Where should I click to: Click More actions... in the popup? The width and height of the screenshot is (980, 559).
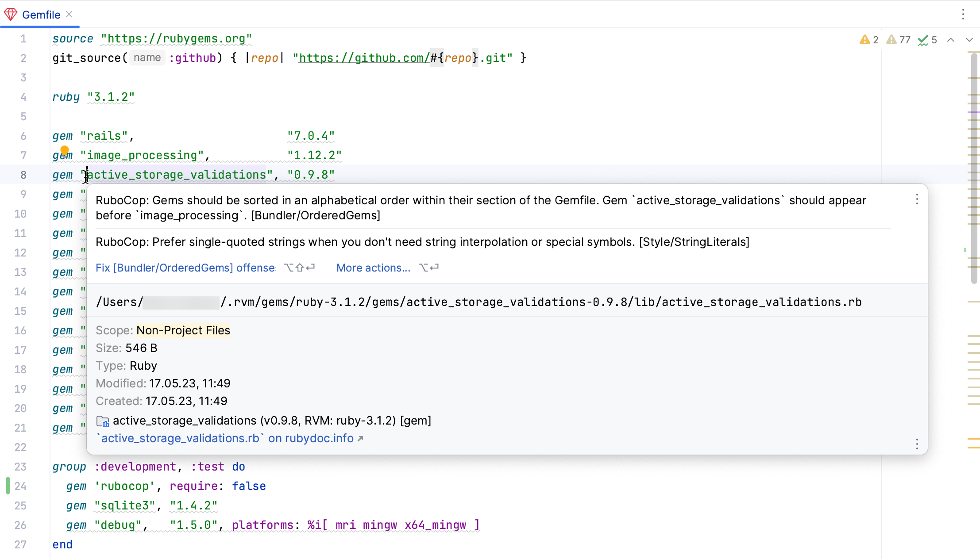[373, 268]
